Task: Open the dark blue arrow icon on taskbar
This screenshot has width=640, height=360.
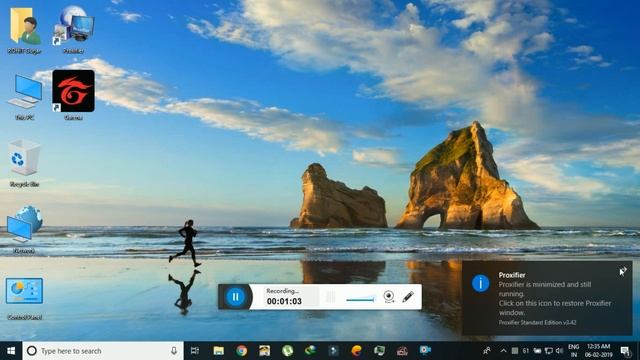Action: (333, 351)
